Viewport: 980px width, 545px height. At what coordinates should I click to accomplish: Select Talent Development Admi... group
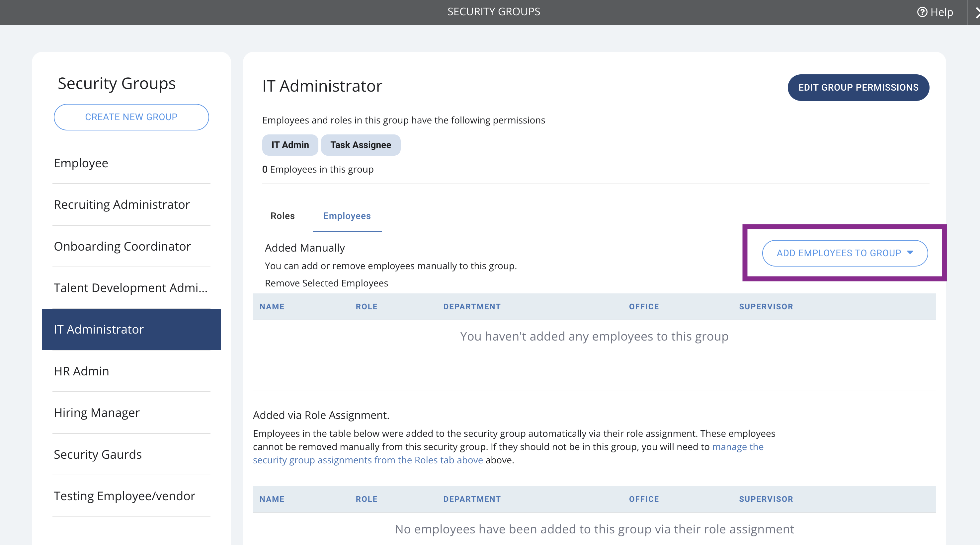coord(131,288)
